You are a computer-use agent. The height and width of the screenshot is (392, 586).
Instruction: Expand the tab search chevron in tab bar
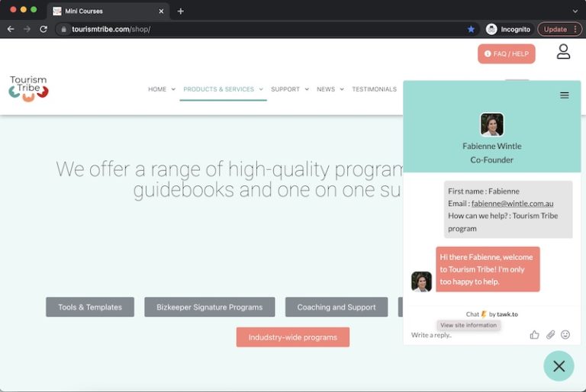click(575, 11)
